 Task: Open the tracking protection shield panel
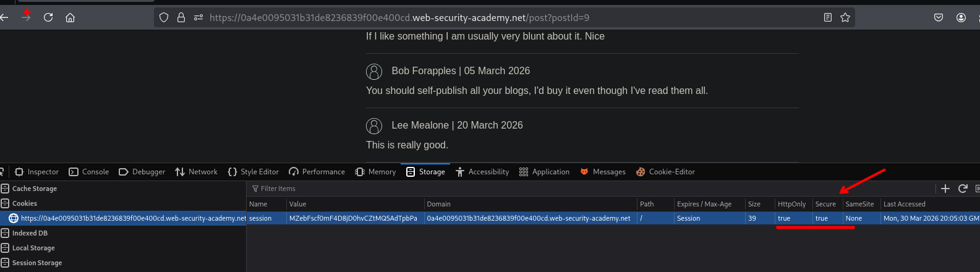[164, 17]
